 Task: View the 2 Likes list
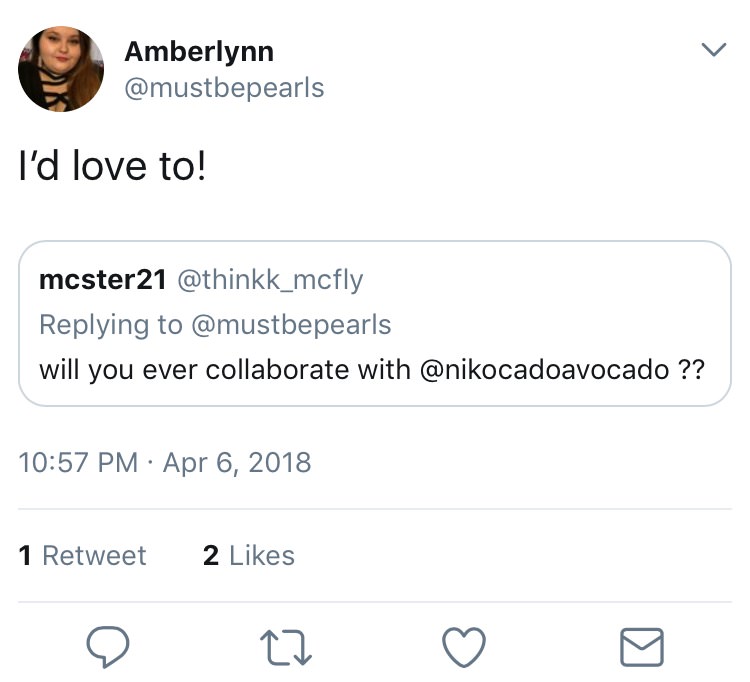[249, 556]
